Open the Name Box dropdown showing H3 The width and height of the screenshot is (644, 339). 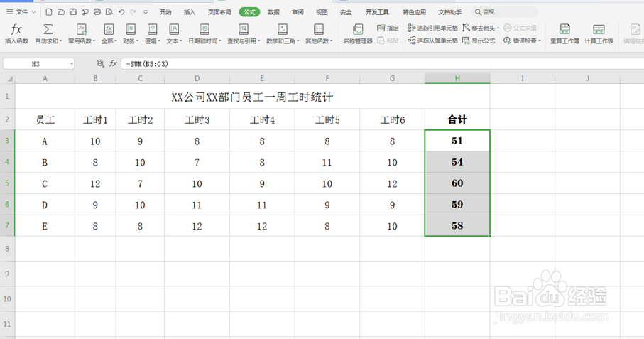pyautogui.click(x=72, y=64)
